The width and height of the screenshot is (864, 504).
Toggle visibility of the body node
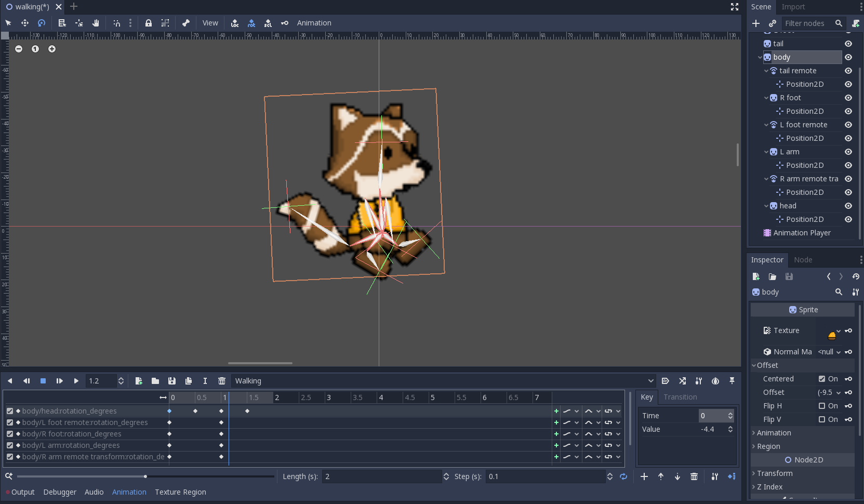tap(848, 57)
